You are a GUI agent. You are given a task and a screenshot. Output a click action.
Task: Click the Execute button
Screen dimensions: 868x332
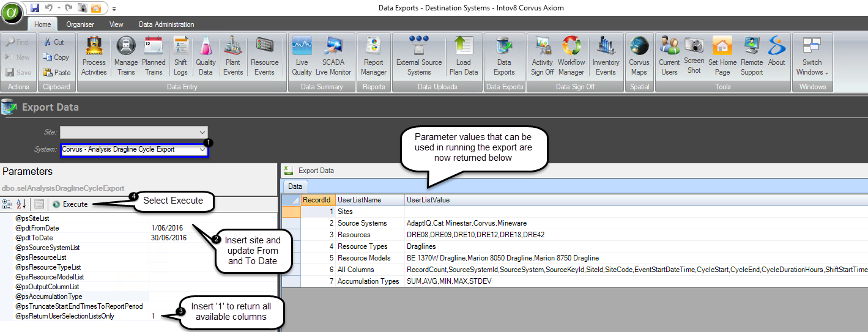(70, 204)
